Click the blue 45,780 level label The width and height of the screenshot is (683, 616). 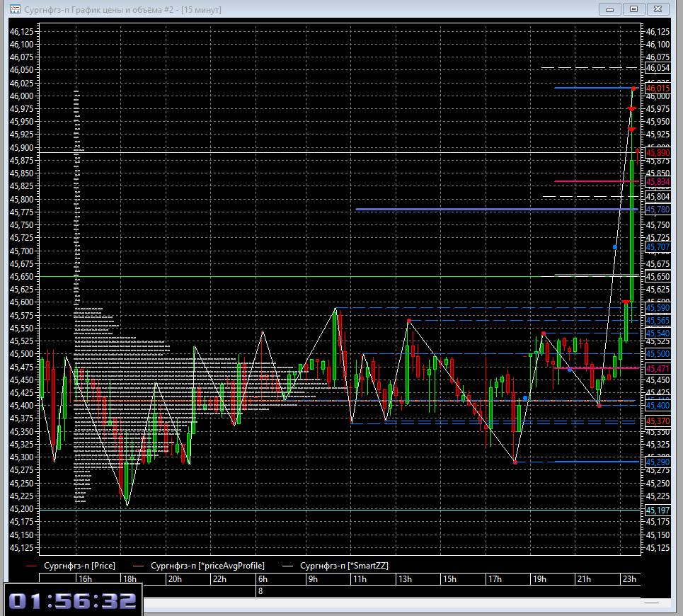coord(658,210)
